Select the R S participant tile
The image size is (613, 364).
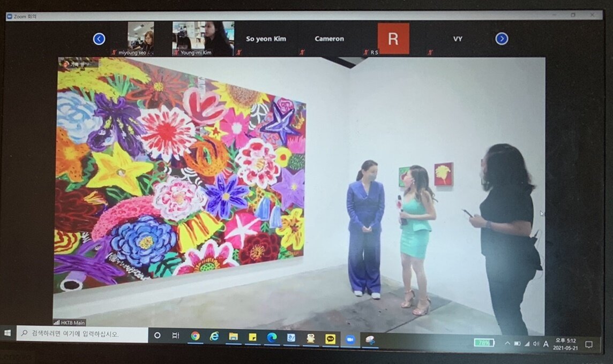(393, 39)
